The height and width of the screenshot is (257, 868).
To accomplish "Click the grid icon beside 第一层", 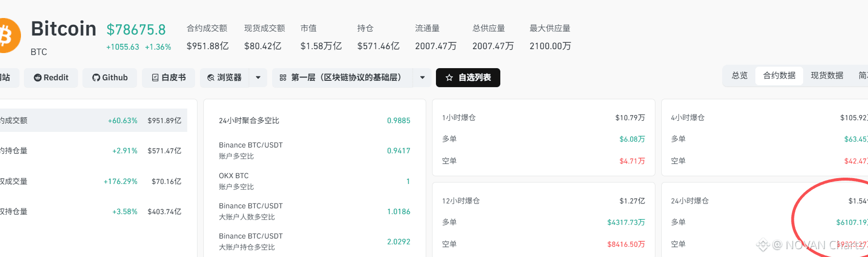I will pyautogui.click(x=283, y=77).
